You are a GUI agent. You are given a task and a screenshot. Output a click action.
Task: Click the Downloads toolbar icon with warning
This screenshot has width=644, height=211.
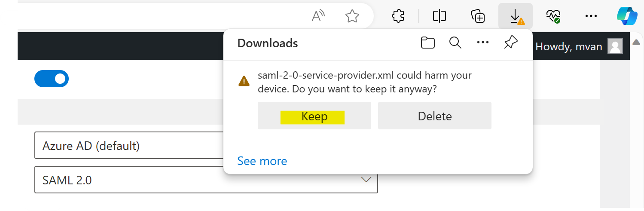(x=516, y=16)
